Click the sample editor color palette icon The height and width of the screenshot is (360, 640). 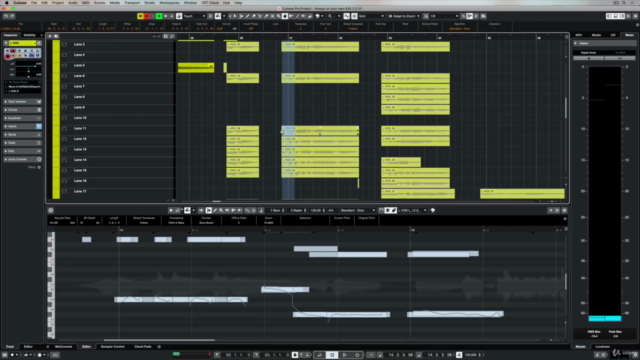click(433, 210)
